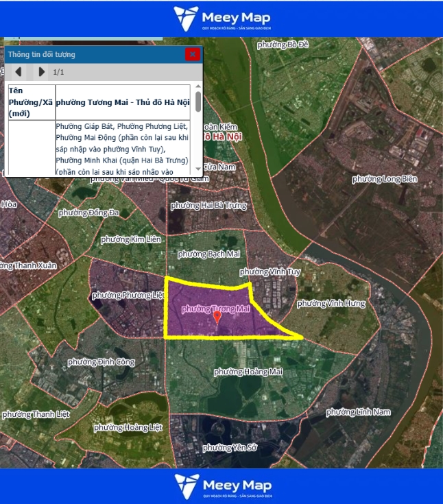This screenshot has height=504, width=443.
Task: Click the phường Tương Mai - Thủ đô Hà Nội cell
Action: tap(123, 102)
